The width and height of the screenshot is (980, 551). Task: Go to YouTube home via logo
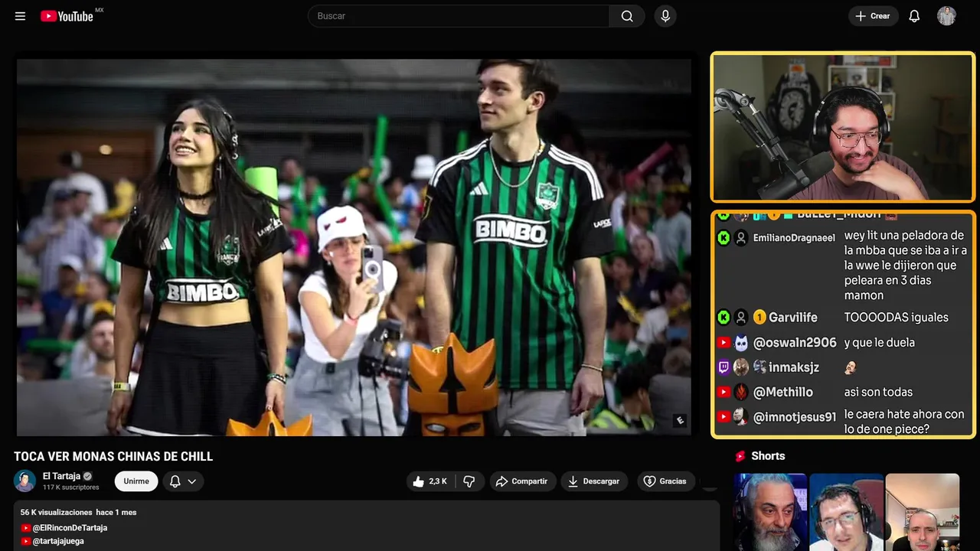pos(67,16)
